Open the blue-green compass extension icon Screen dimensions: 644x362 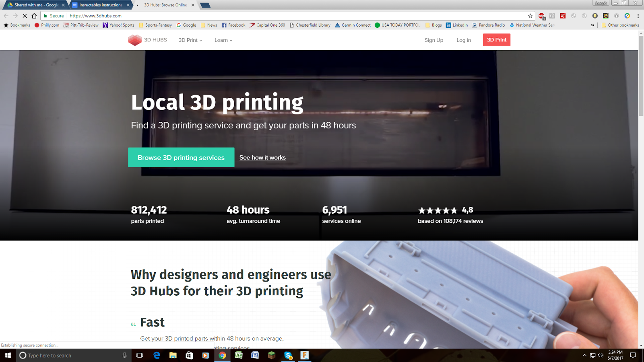(627, 16)
